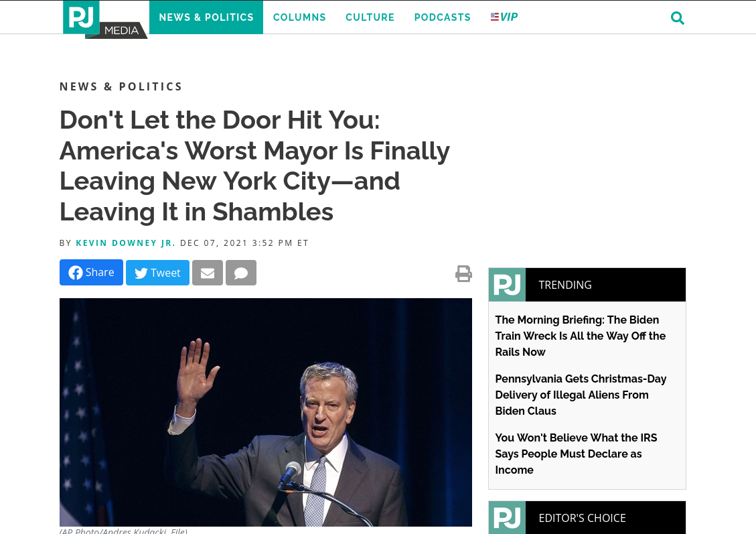Click the article headline text
The height and width of the screenshot is (534, 756).
(254, 165)
